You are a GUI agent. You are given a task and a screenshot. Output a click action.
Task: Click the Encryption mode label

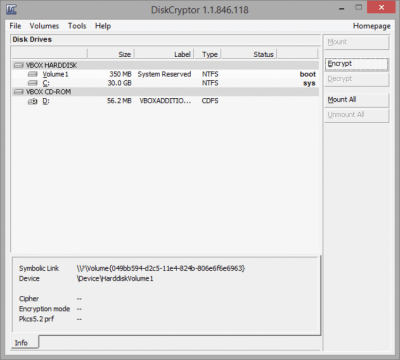tap(44, 309)
